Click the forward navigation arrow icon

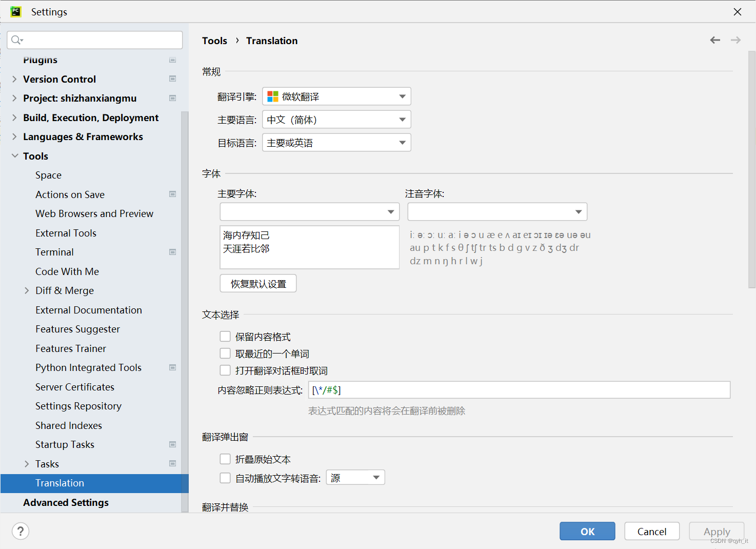[735, 40]
